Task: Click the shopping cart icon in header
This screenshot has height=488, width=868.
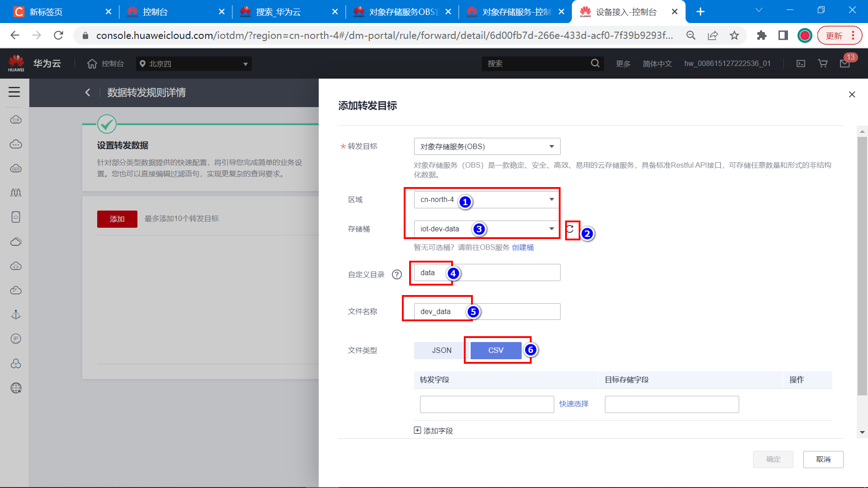Action: 823,64
